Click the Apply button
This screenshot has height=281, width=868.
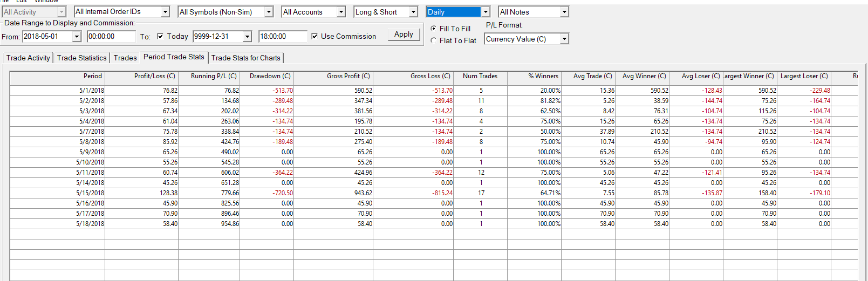tap(403, 35)
